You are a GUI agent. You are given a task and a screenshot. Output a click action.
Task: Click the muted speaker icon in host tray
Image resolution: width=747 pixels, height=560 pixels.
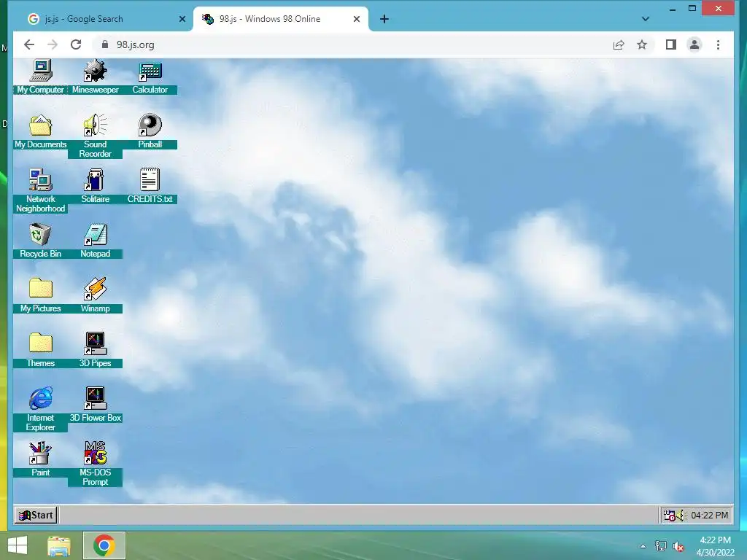(678, 547)
